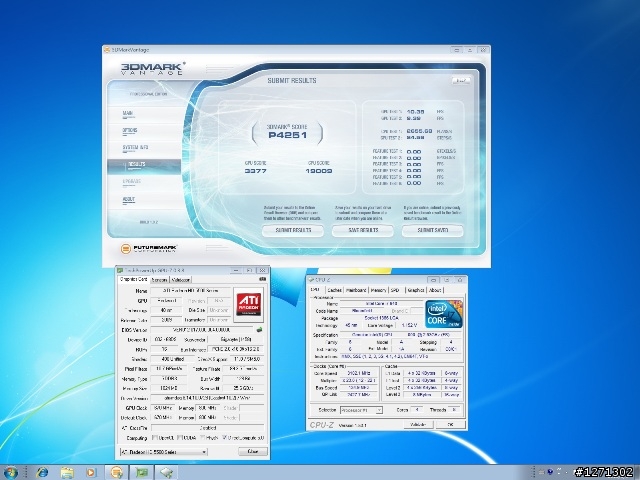The image size is (640, 480).
Task: Switch to Memory tab in CPU-Z
Action: coord(378,290)
